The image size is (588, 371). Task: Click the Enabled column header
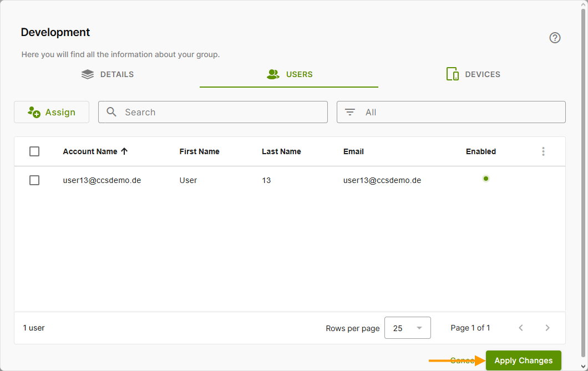point(481,151)
